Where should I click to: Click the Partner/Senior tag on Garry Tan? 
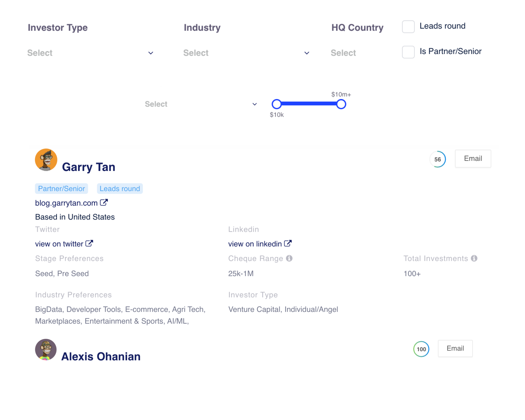tap(61, 189)
